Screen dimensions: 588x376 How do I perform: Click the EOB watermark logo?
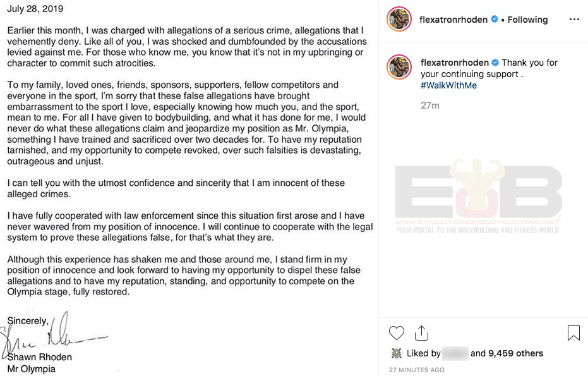point(478,193)
